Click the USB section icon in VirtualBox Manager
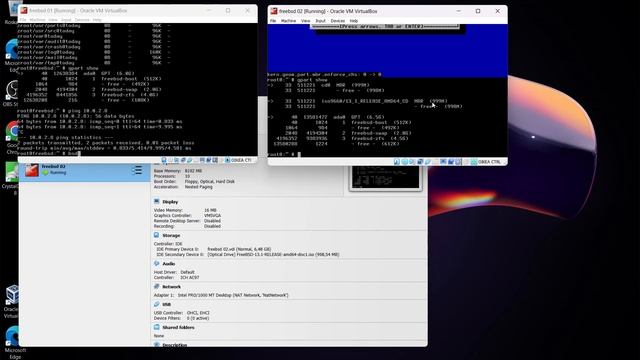This screenshot has height=360, width=640. point(157,304)
